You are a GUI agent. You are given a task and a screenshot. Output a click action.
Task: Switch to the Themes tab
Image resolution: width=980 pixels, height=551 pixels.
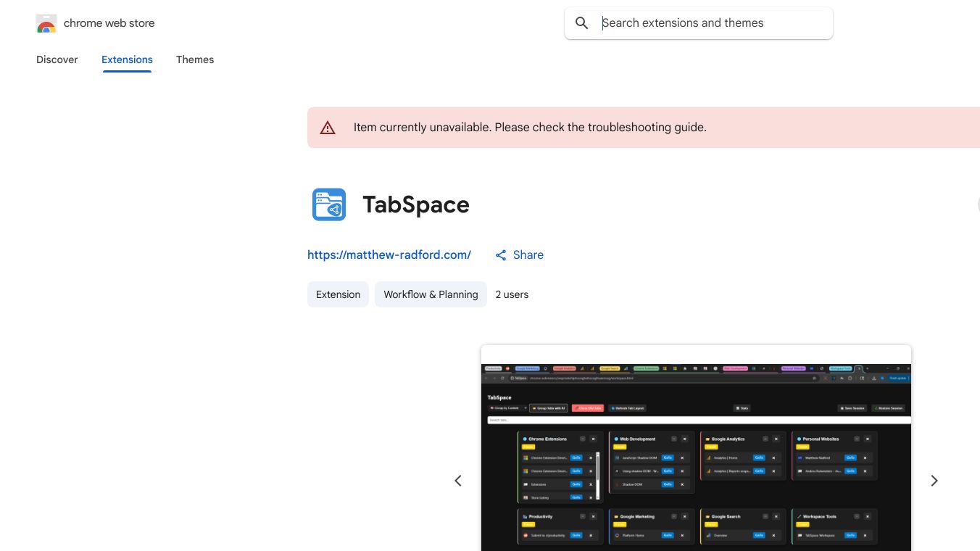tap(195, 59)
